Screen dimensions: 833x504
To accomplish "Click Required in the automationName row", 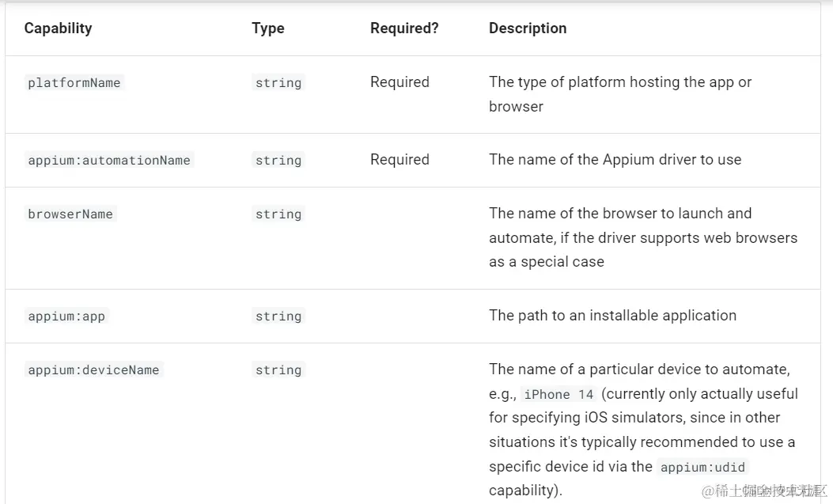I will (x=399, y=160).
